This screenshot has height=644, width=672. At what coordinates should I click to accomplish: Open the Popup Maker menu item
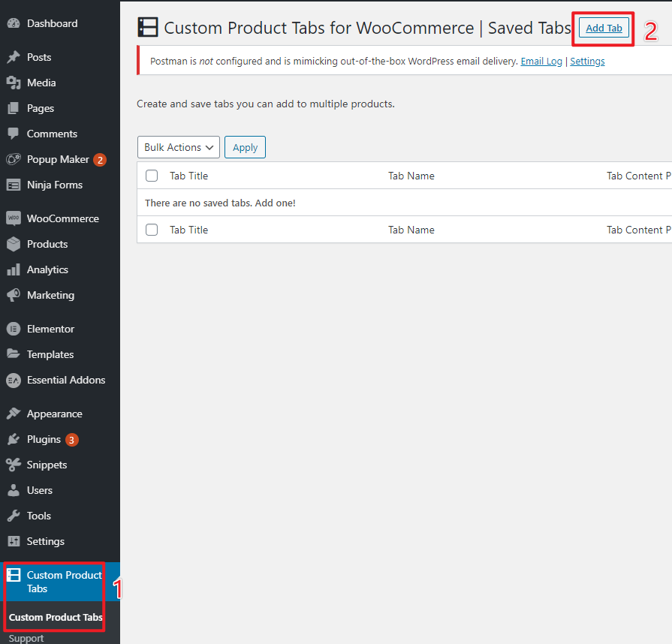pos(60,159)
